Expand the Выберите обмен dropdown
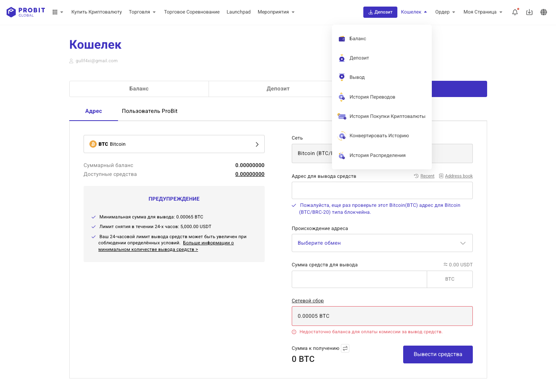Image resolution: width=556 pixels, height=392 pixels. pos(382,243)
